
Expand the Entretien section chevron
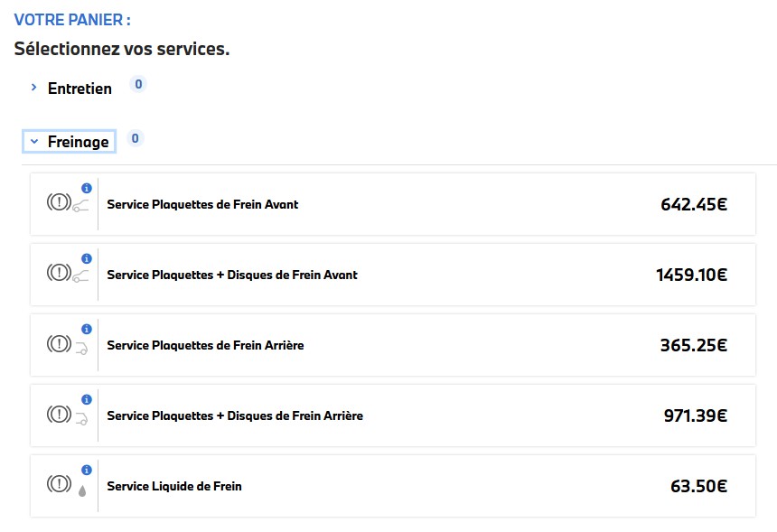[x=33, y=89]
